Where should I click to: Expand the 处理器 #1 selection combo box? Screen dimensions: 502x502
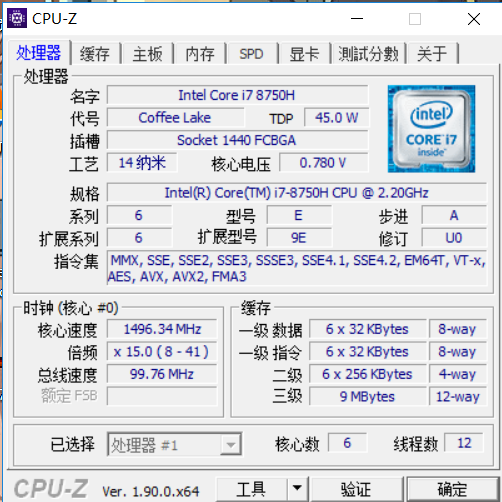(175, 444)
